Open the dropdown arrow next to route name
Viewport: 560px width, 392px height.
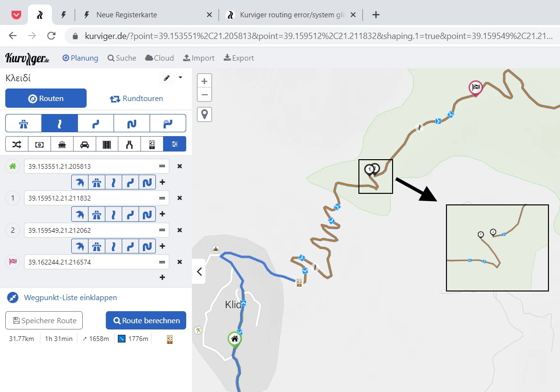(x=180, y=78)
